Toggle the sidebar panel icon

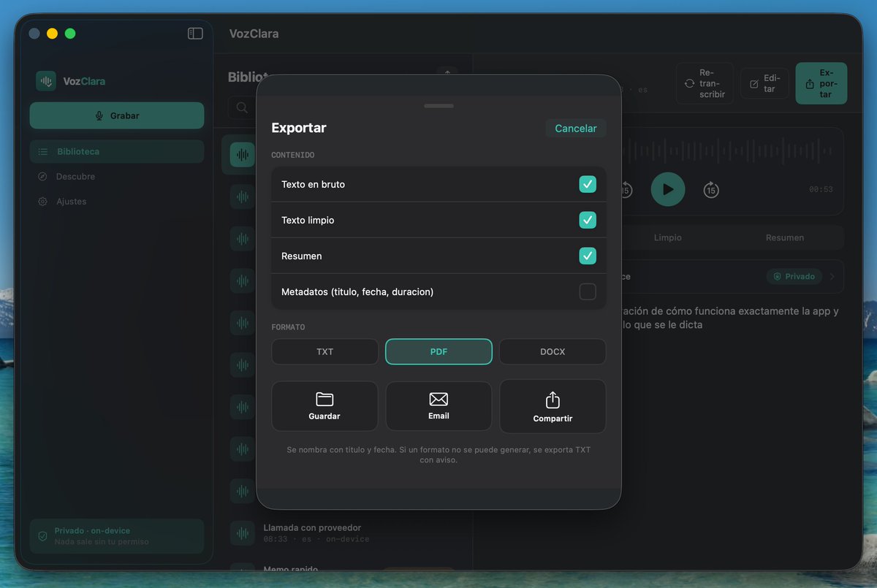pos(195,34)
